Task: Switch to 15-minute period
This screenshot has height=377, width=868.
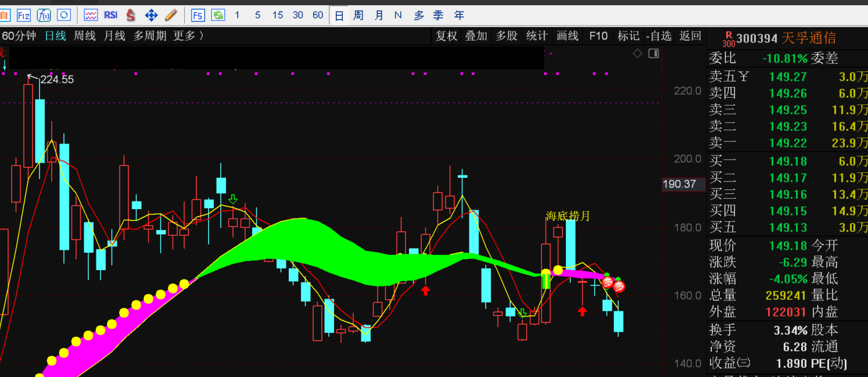Action: pos(278,15)
